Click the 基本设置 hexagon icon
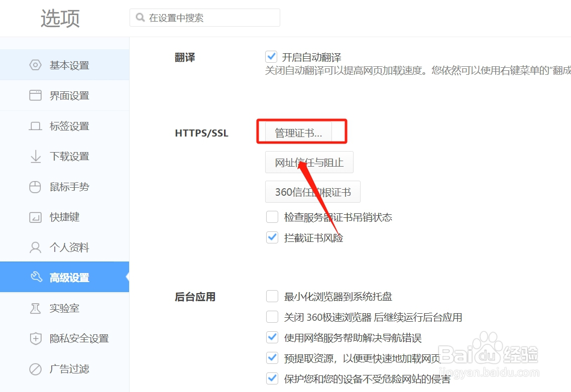The width and height of the screenshot is (571, 392). tap(35, 65)
